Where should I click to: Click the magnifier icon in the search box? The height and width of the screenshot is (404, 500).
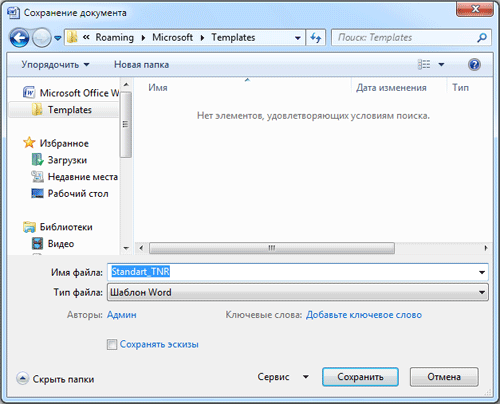coord(482,37)
